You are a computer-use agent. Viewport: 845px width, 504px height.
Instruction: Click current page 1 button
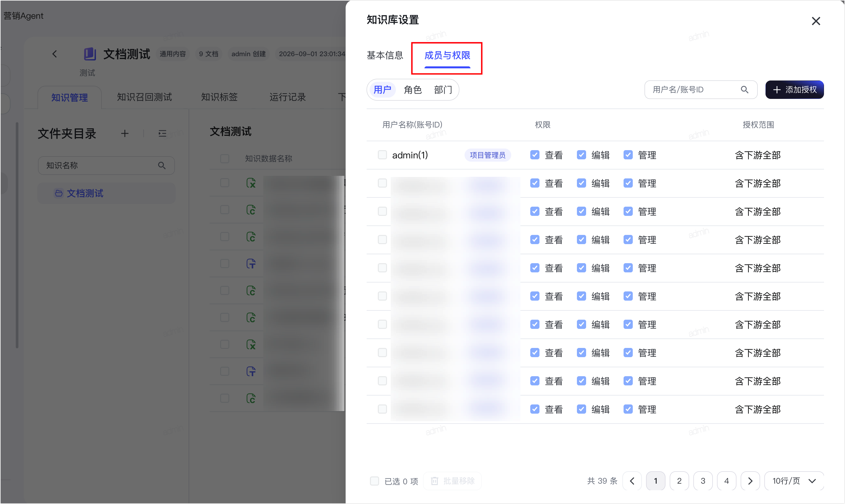click(655, 481)
